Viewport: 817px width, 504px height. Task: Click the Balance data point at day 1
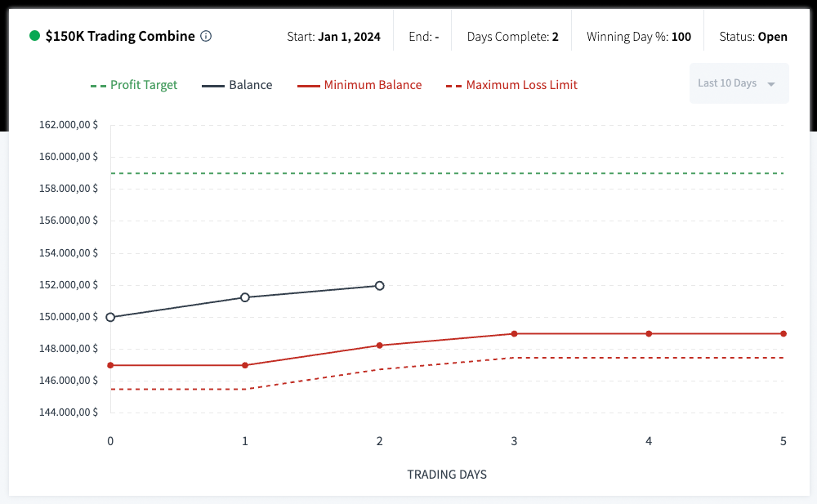click(x=244, y=297)
